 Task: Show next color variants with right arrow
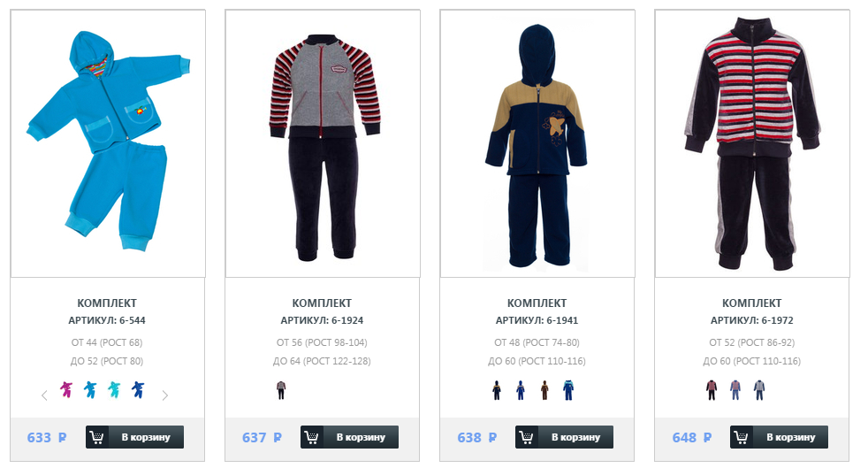pos(164,395)
